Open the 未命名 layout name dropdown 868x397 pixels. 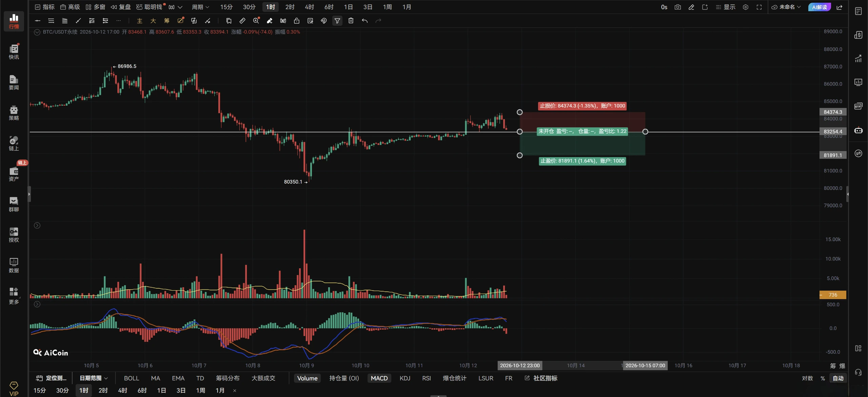tap(786, 7)
